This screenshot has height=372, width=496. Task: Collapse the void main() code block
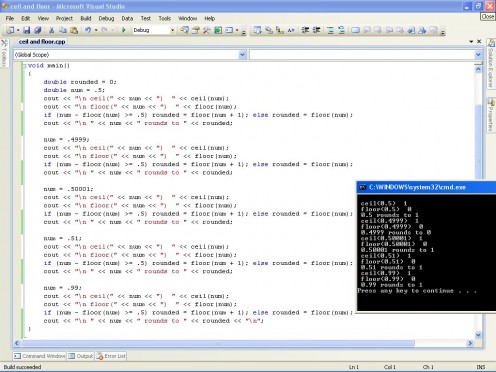click(x=24, y=66)
